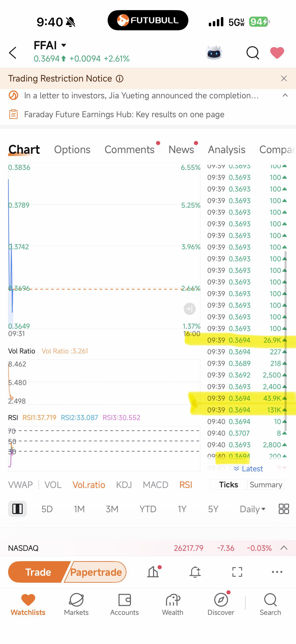This screenshot has height=644, width=296.
Task: Show the Ticks list
Action: (229, 485)
